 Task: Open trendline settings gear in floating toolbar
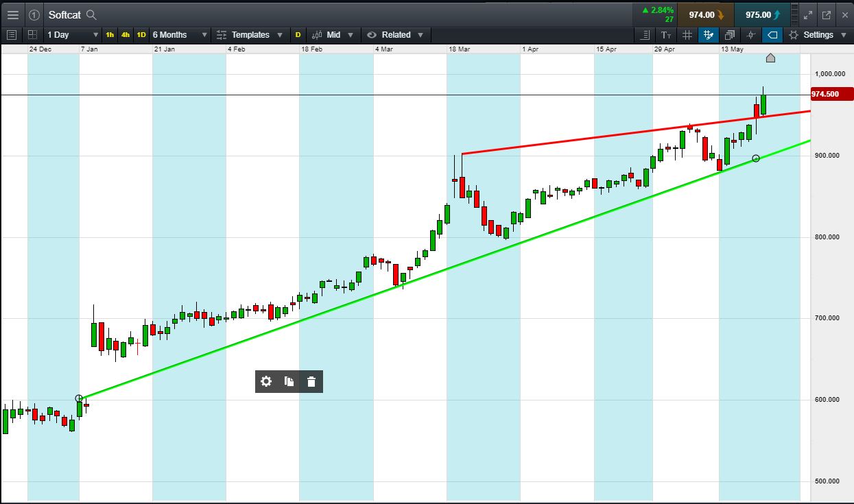[266, 382]
